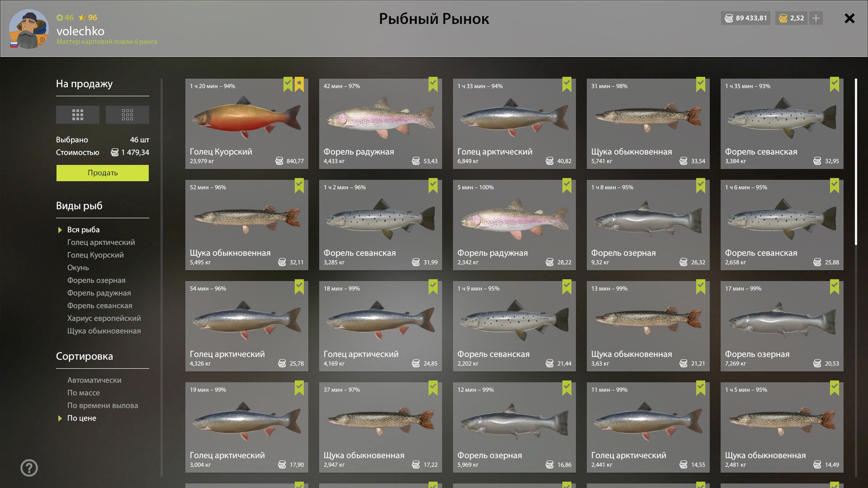Click the plus icon to add gold
Image resolution: width=868 pixels, height=488 pixels.
[x=816, y=18]
